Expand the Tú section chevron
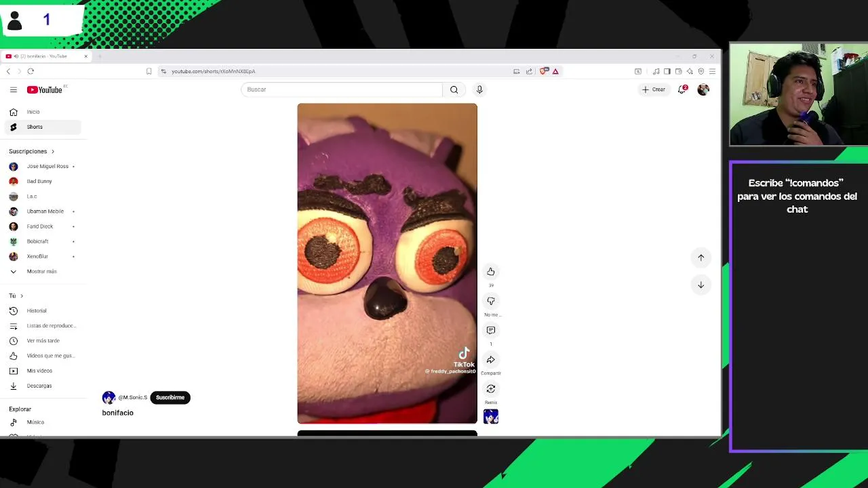The width and height of the screenshot is (868, 488). point(22,296)
